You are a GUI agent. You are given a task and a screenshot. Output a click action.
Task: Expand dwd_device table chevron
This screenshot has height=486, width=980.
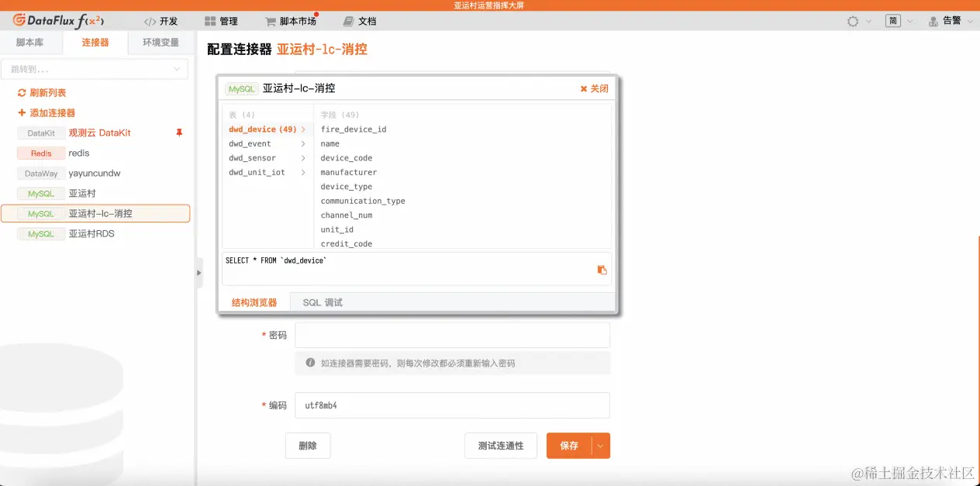pyautogui.click(x=303, y=129)
